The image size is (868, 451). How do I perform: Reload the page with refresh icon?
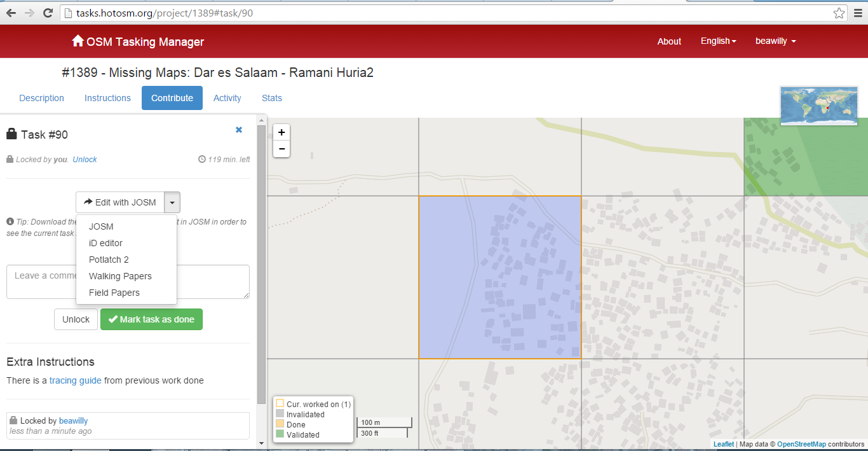[x=48, y=13]
